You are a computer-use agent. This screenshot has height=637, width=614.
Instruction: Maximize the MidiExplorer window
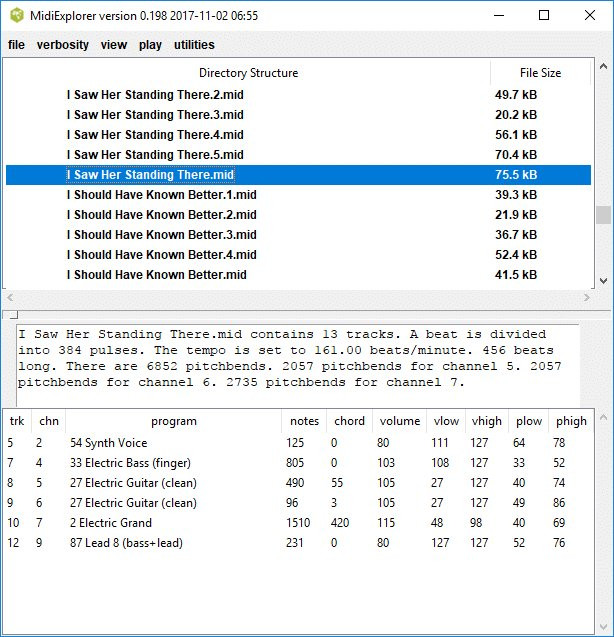(x=544, y=15)
